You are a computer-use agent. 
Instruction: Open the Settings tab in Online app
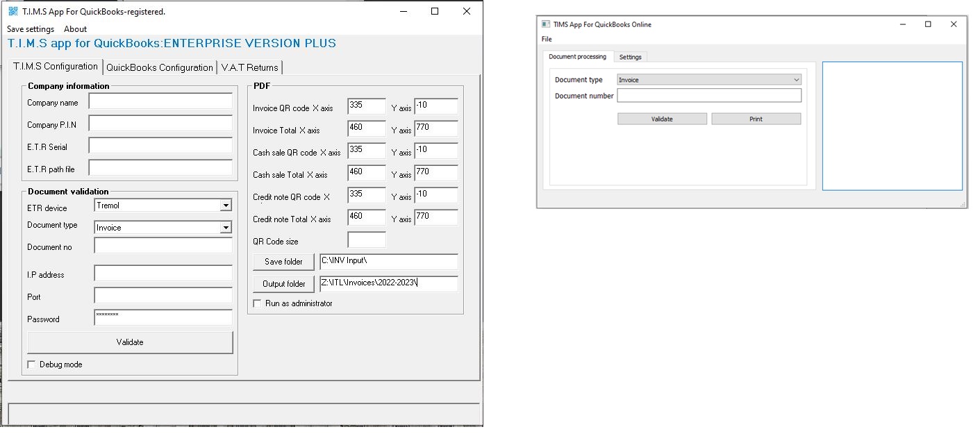click(x=630, y=57)
